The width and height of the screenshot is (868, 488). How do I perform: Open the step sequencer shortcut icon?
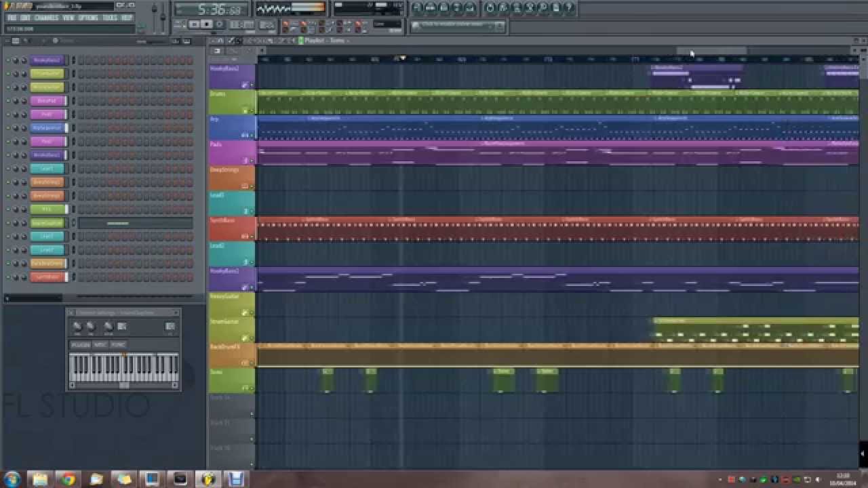(431, 8)
